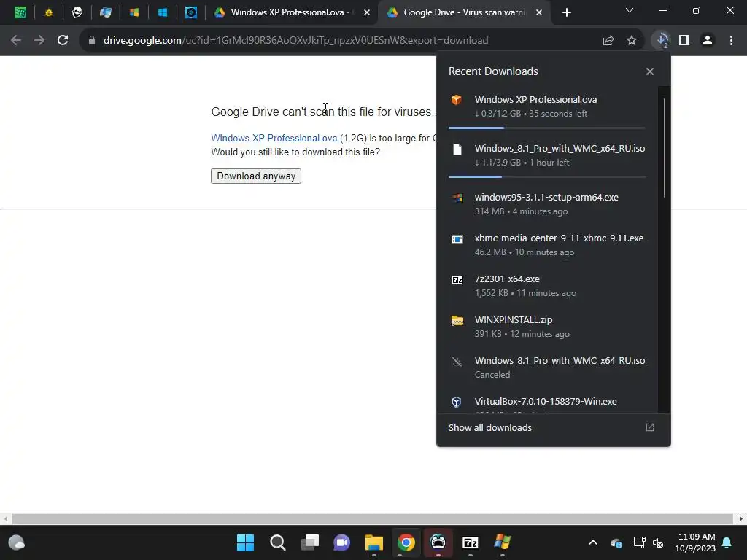The height and width of the screenshot is (560, 747).
Task: Open WINXPINSTALL.zip from downloads list
Action: tap(547, 327)
